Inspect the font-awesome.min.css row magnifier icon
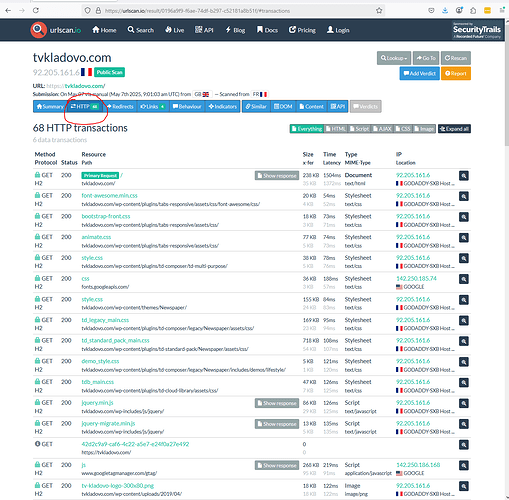Viewport: 509px width, 500px height. 464,196
